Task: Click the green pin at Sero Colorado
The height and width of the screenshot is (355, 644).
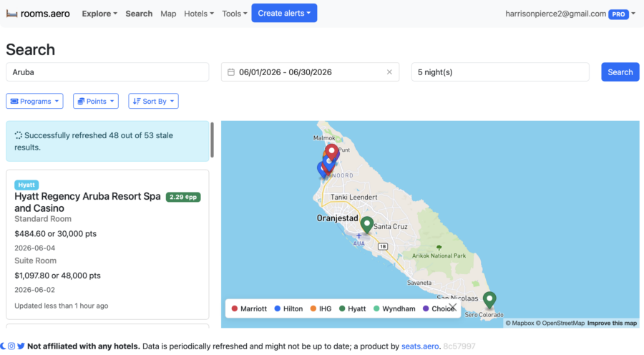Action: click(489, 300)
